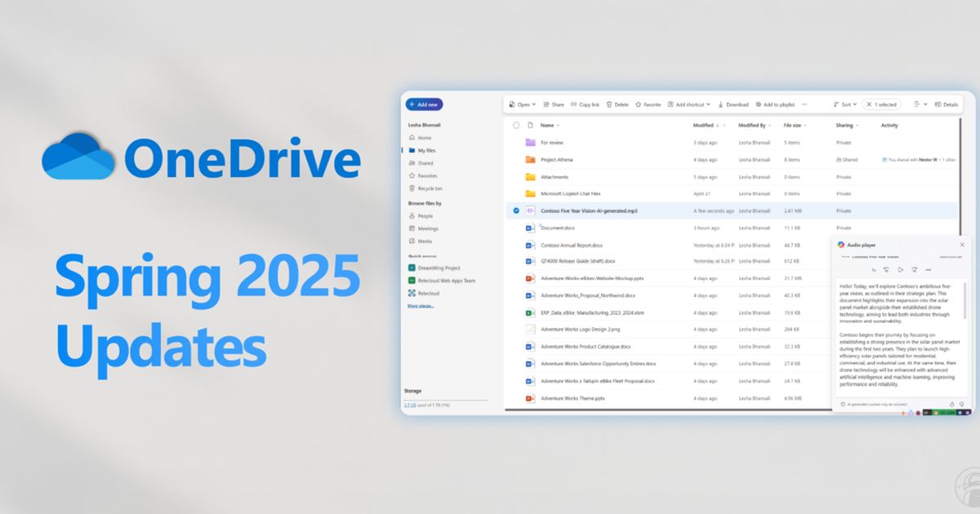Click Share in the toolbar

[554, 104]
